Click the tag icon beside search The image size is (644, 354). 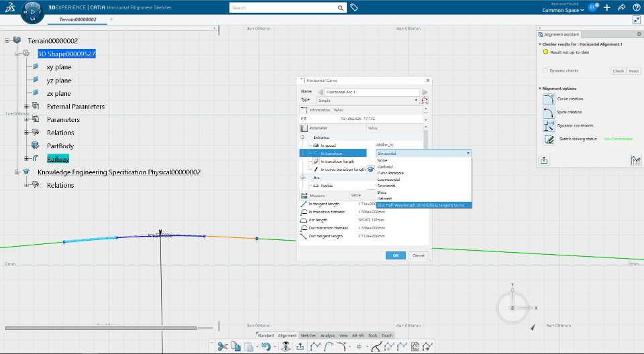point(354,7)
